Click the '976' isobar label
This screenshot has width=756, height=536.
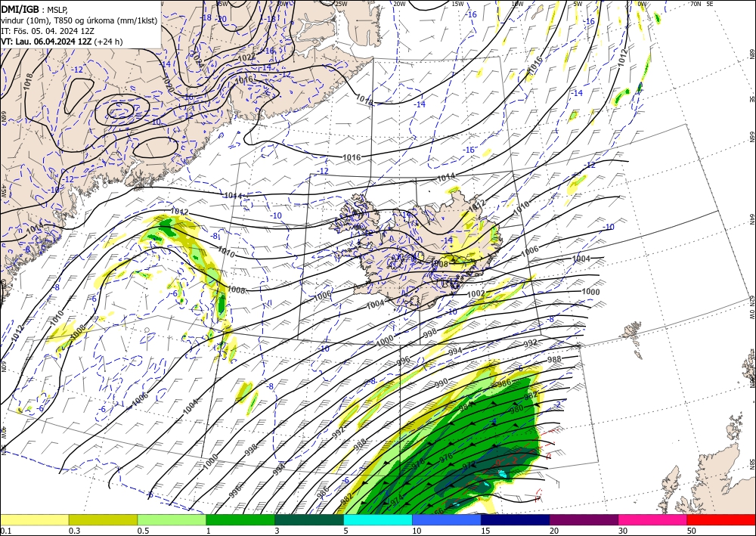445,457
